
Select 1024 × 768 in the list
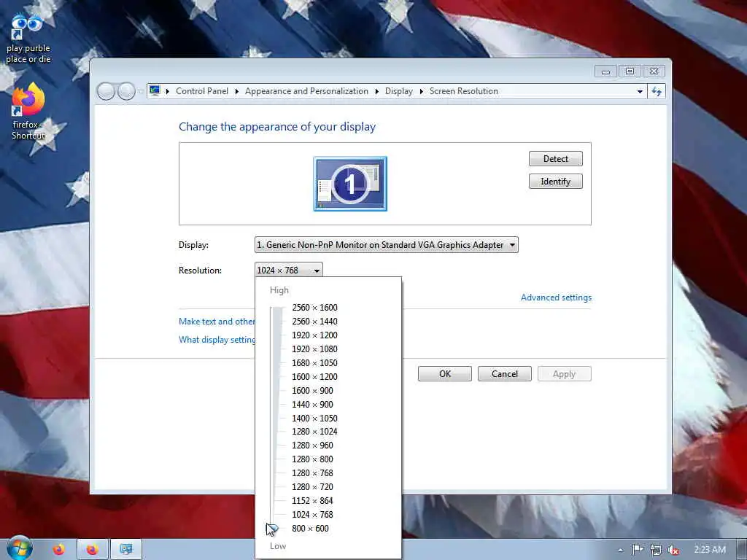[312, 514]
